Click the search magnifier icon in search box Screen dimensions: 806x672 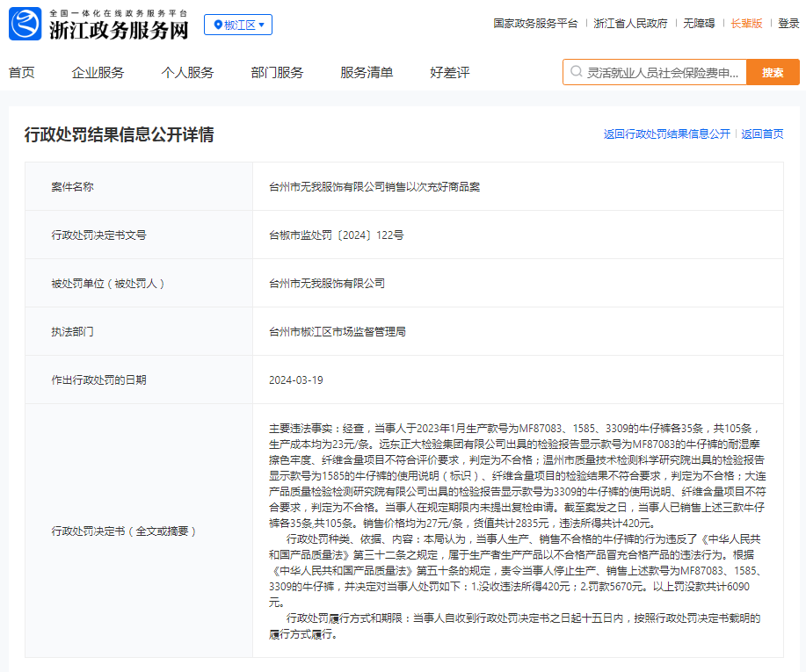click(x=577, y=71)
